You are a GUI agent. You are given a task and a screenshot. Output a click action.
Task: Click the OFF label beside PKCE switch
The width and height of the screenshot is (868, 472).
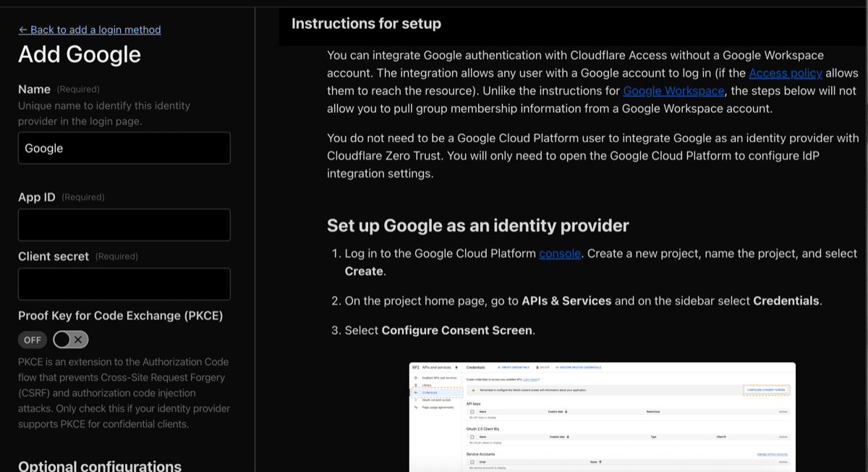click(33, 340)
